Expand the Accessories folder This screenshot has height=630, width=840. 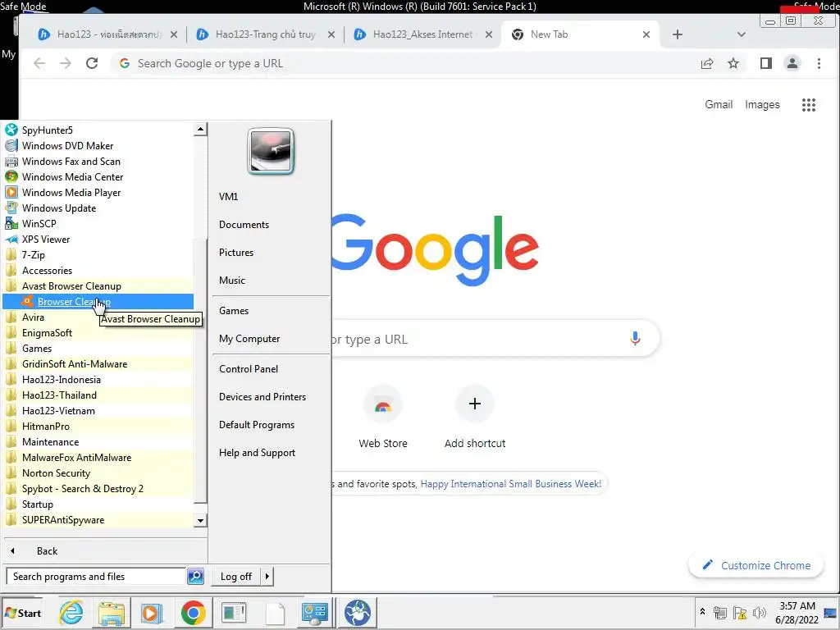(47, 271)
